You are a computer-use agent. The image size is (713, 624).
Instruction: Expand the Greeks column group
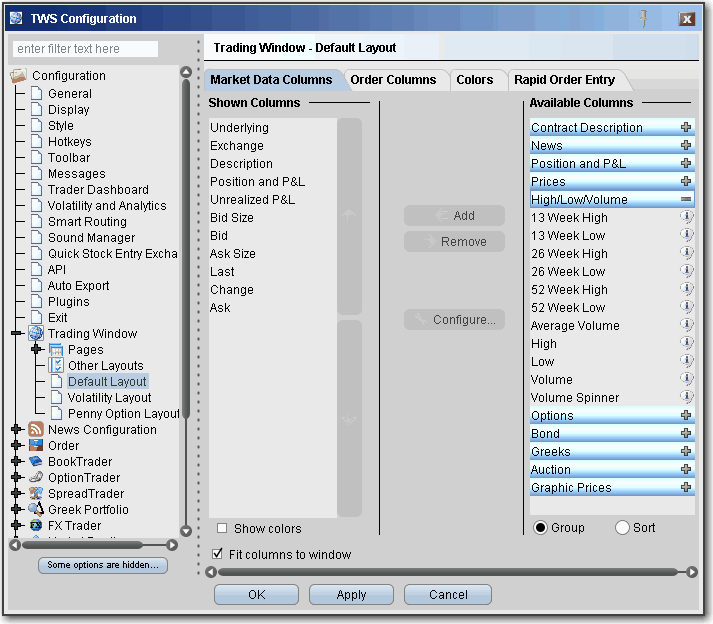(686, 451)
